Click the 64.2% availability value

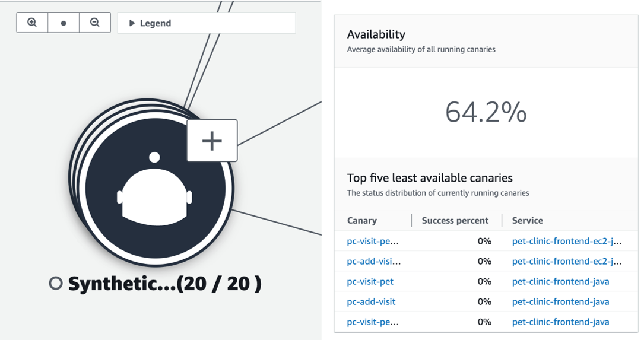[x=486, y=112]
